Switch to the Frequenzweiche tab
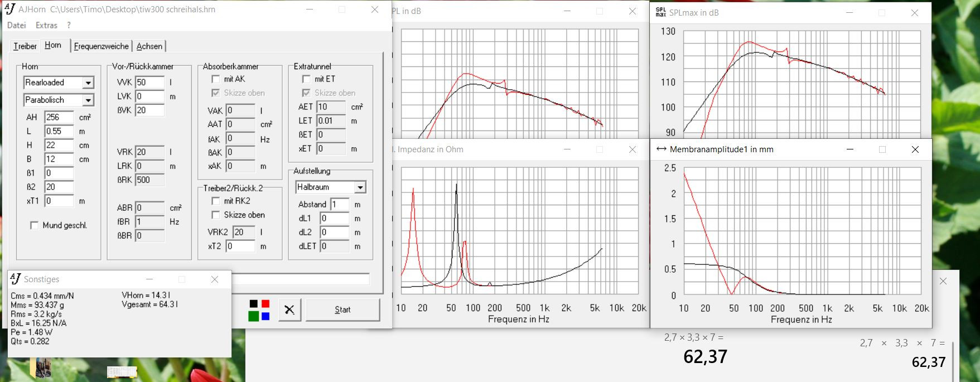 (101, 46)
